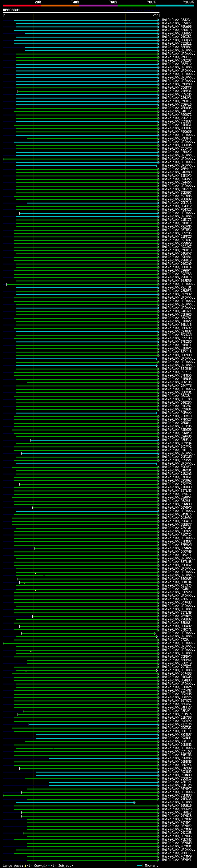Screen dimensions: 197x868
Task: Pick UniRef100_Q8WRF3 from hit list
Action: tap(177, 291)
